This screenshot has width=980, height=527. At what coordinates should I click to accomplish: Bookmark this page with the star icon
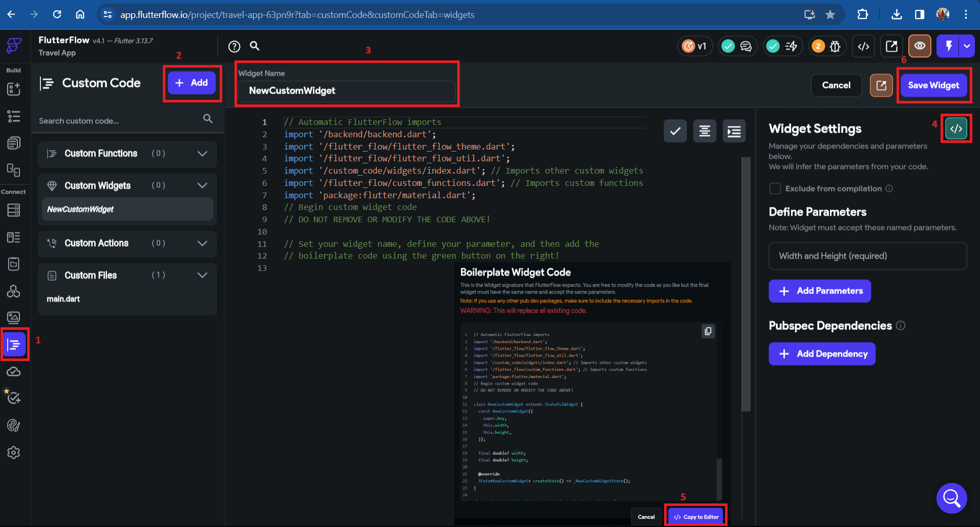(x=830, y=15)
